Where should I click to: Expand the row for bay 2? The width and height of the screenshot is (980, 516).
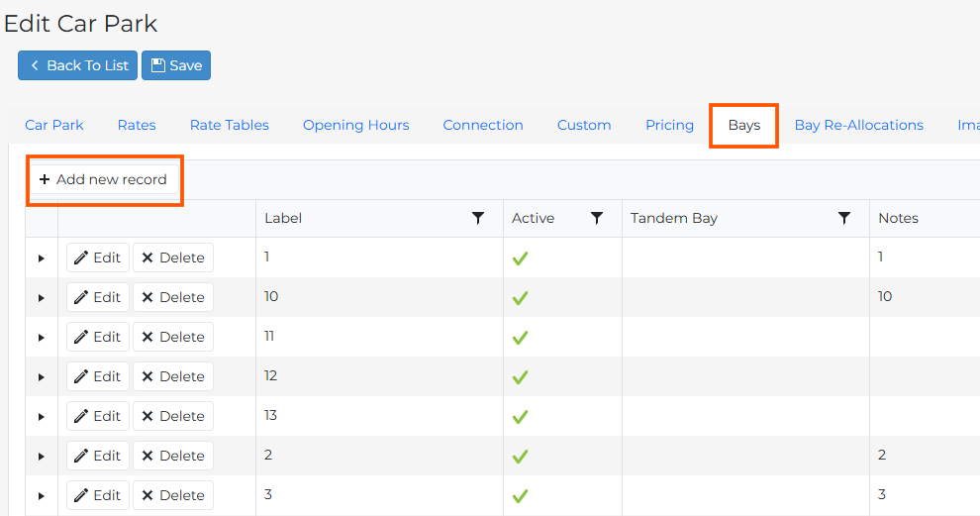(42, 457)
